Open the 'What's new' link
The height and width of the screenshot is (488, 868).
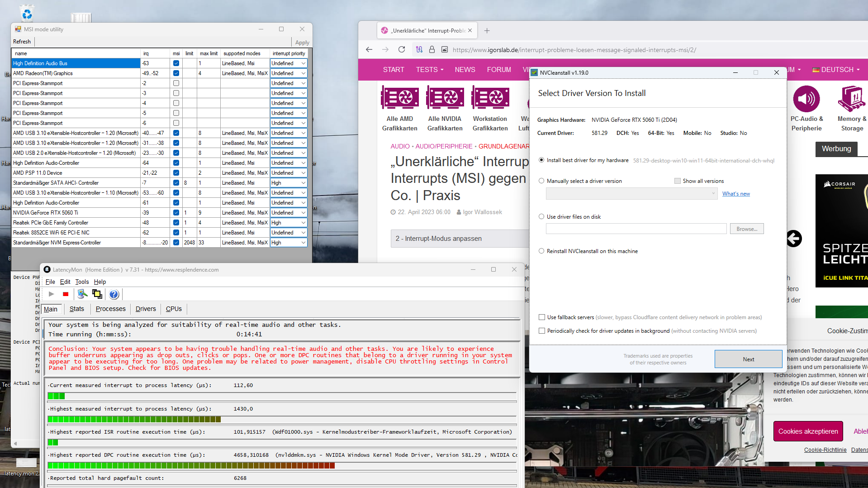coord(736,194)
